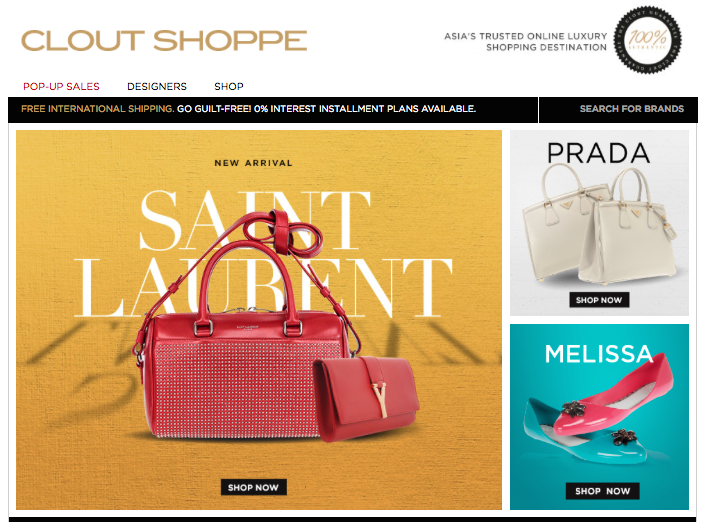
Task: Click the white Prada handbags image
Action: 600,225
